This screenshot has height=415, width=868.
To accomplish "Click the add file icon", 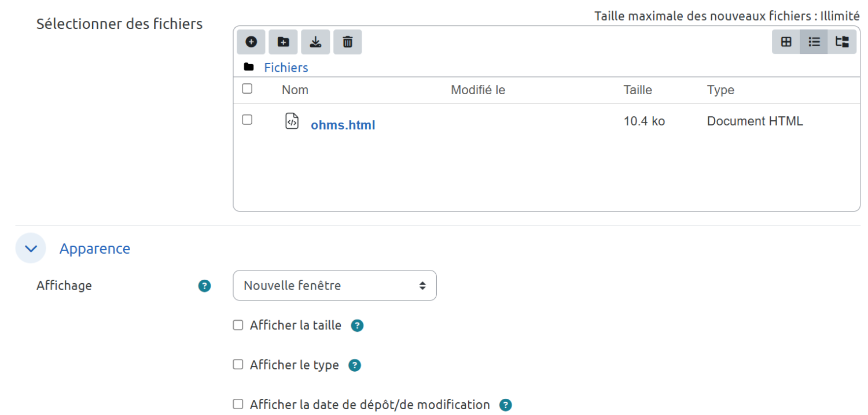I will click(x=251, y=42).
